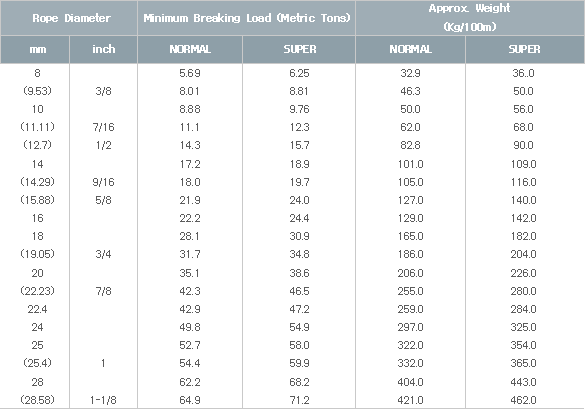Screen dimensions: 585x409
Task: Select the 1-1/8 inch cell
Action: click(103, 400)
